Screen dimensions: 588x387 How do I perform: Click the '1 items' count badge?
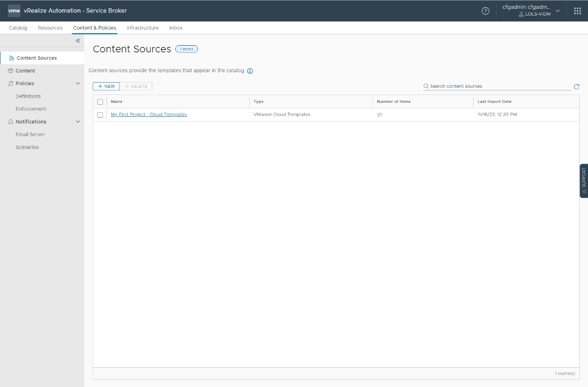tap(186, 49)
